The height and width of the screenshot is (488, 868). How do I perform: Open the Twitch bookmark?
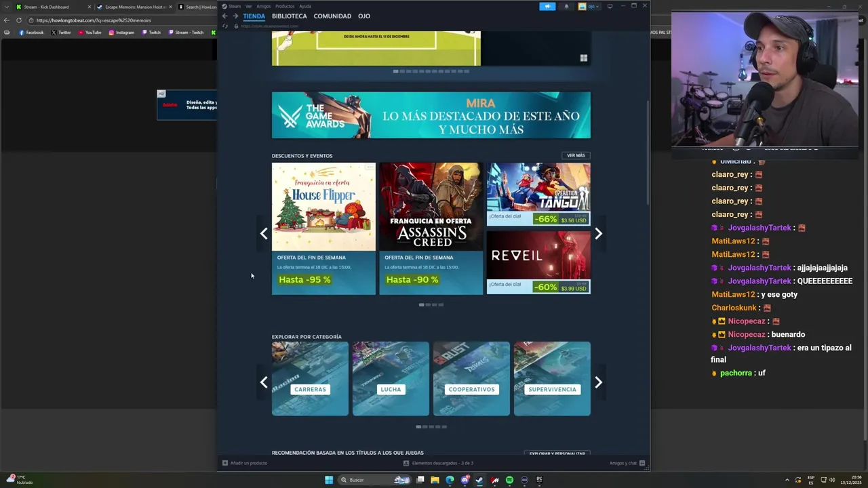click(151, 33)
